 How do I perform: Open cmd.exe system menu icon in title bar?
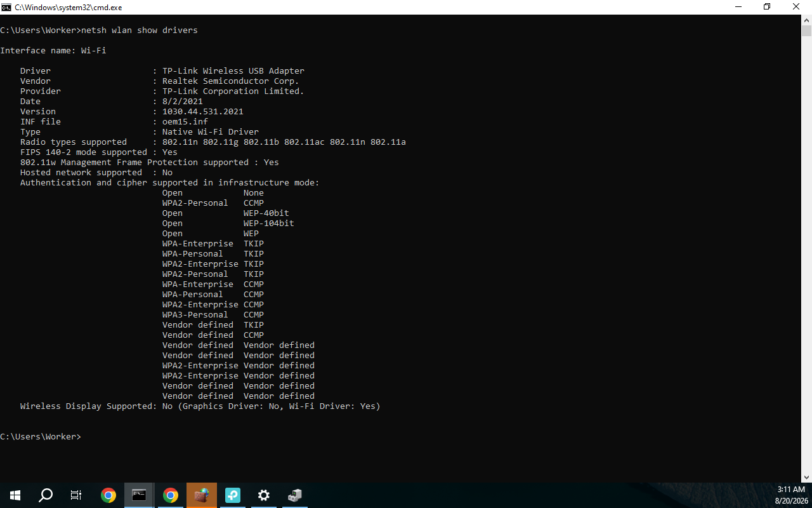pyautogui.click(x=6, y=7)
